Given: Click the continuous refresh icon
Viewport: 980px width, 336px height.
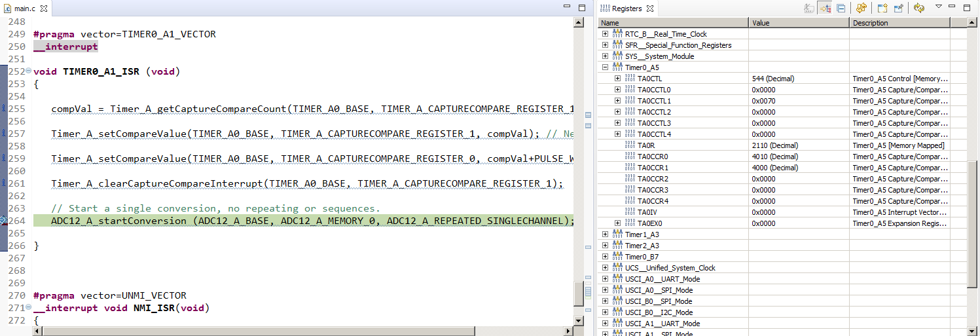Looking at the screenshot, I should pos(919,8).
